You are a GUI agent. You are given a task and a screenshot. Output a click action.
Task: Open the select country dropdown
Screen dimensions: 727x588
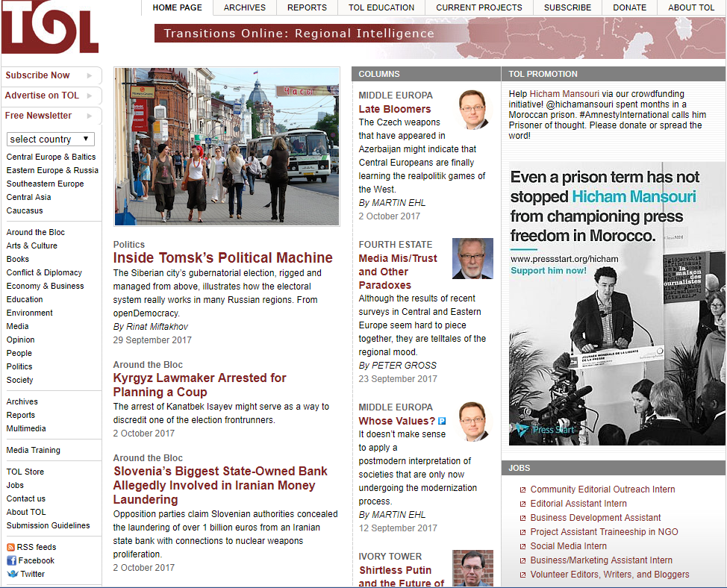(51, 139)
